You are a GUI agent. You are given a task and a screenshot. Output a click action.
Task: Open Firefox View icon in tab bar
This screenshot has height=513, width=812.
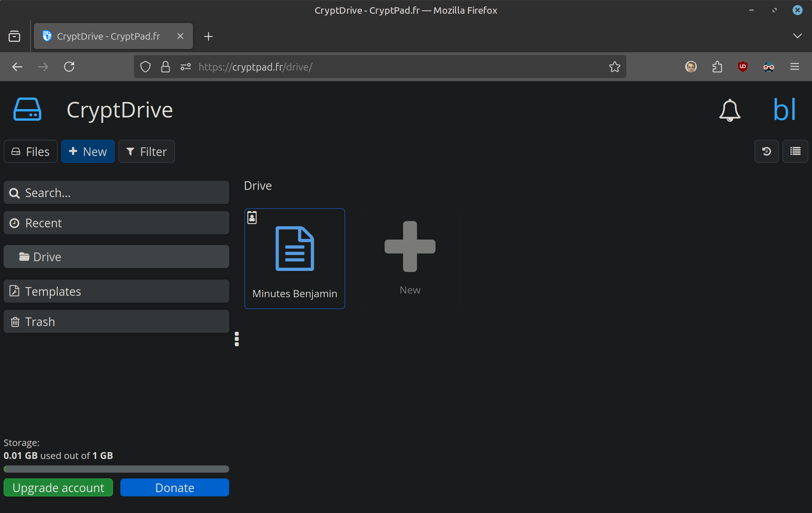coord(14,36)
